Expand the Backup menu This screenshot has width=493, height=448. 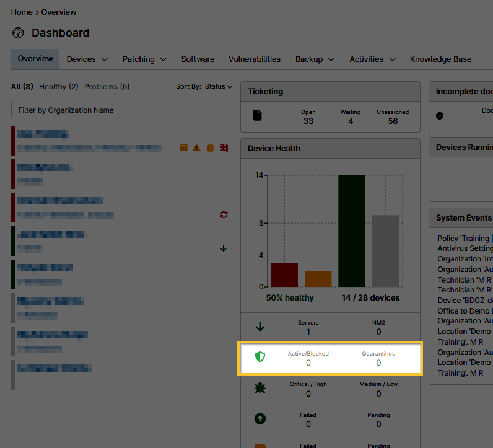click(x=315, y=59)
